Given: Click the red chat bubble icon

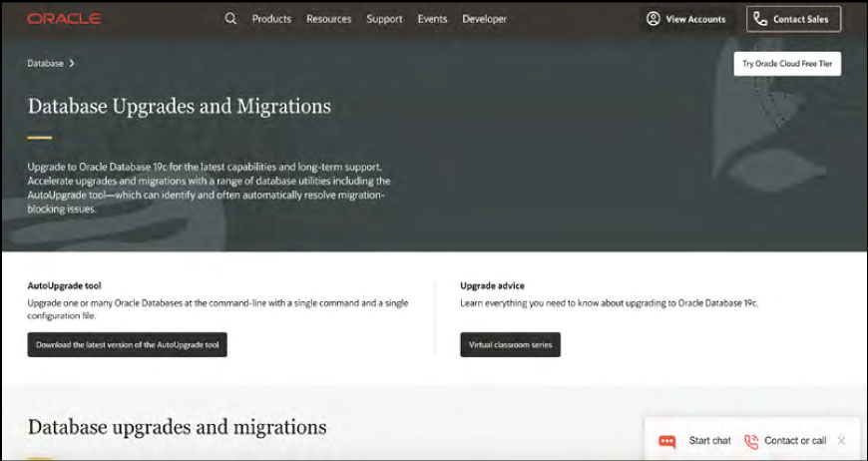Looking at the screenshot, I should point(667,441).
